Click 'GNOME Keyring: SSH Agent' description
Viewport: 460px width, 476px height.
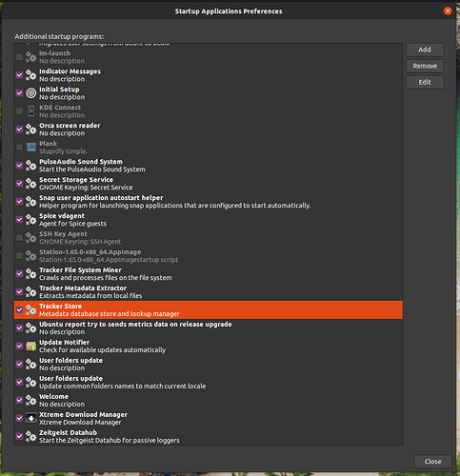click(x=80, y=242)
